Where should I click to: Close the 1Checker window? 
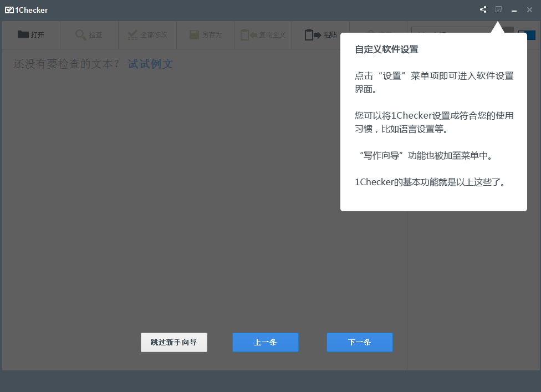point(529,10)
